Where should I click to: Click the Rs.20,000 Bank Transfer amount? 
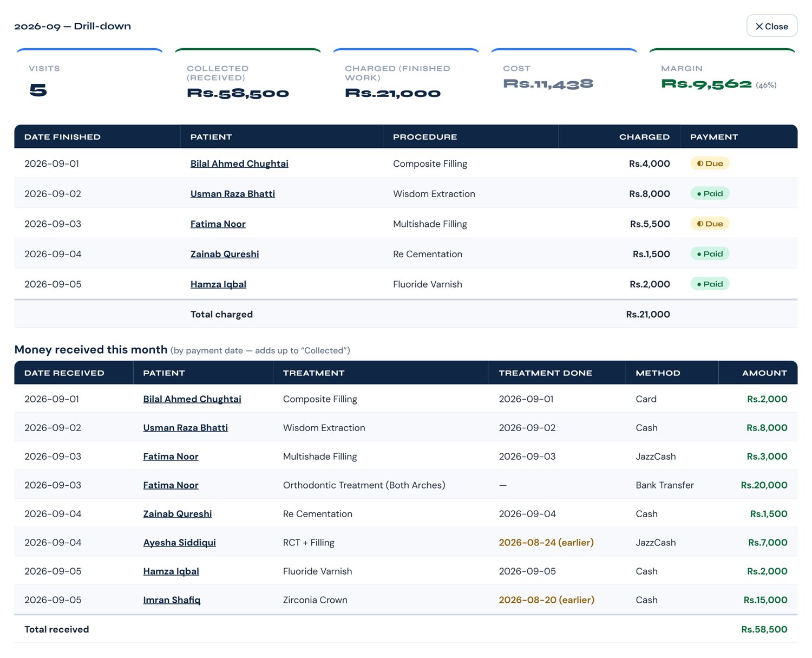point(764,485)
